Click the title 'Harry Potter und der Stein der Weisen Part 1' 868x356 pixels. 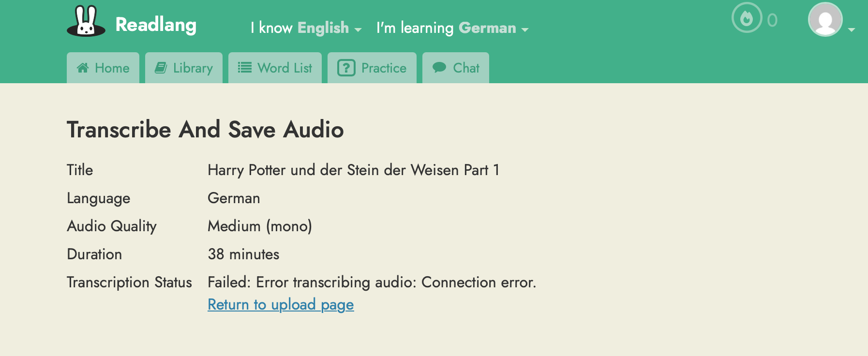(354, 170)
